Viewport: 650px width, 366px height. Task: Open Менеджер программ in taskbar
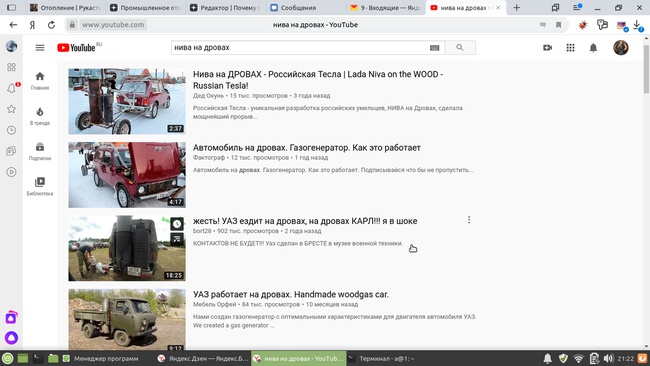[x=101, y=359]
